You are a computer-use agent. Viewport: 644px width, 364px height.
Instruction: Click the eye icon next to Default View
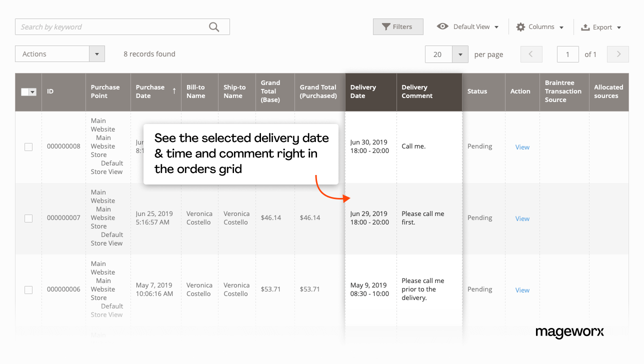point(442,26)
